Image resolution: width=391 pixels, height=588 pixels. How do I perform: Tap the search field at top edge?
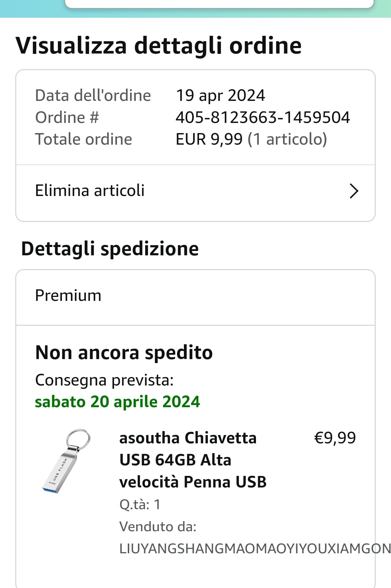pyautogui.click(x=219, y=3)
